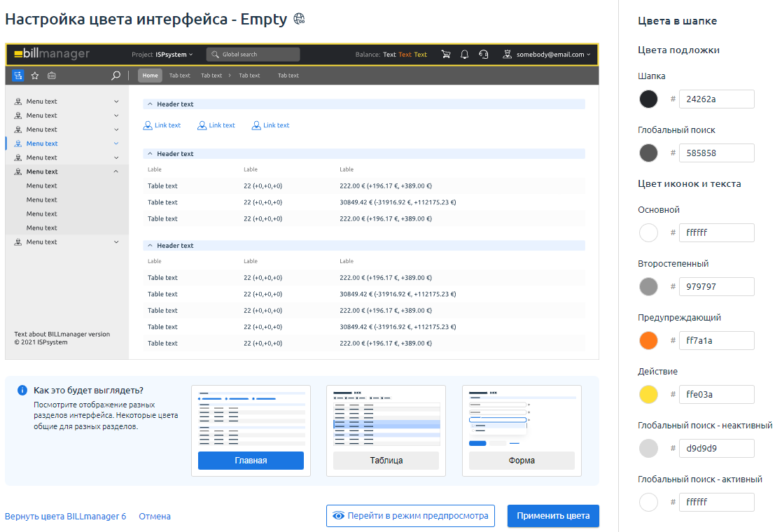Click Применить цвета button
Viewport: 782px width, 532px height.
pyautogui.click(x=553, y=516)
